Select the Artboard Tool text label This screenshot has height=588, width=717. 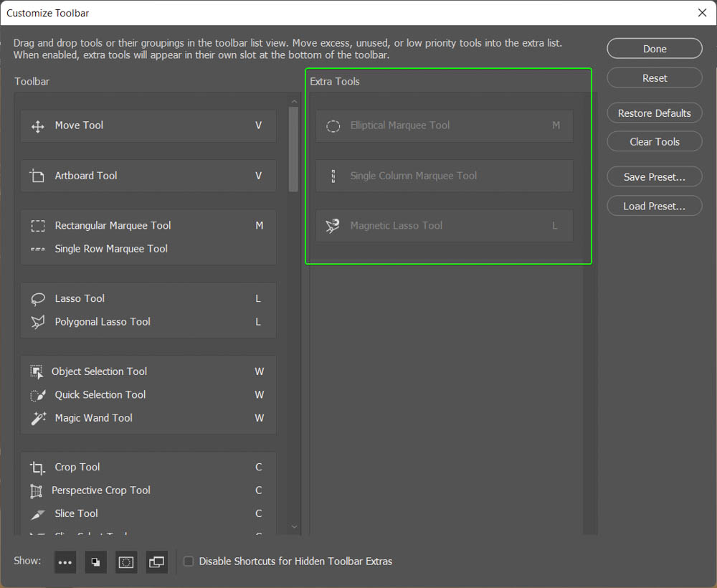coord(86,176)
